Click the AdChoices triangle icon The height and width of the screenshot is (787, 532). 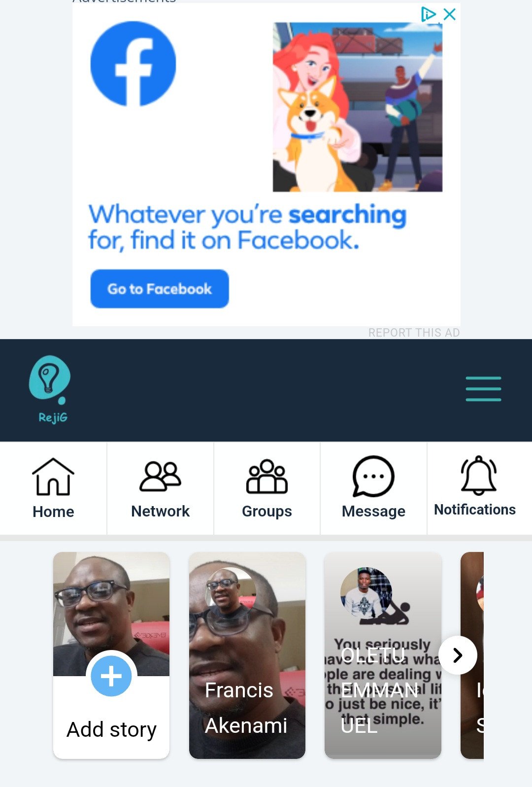coord(428,14)
